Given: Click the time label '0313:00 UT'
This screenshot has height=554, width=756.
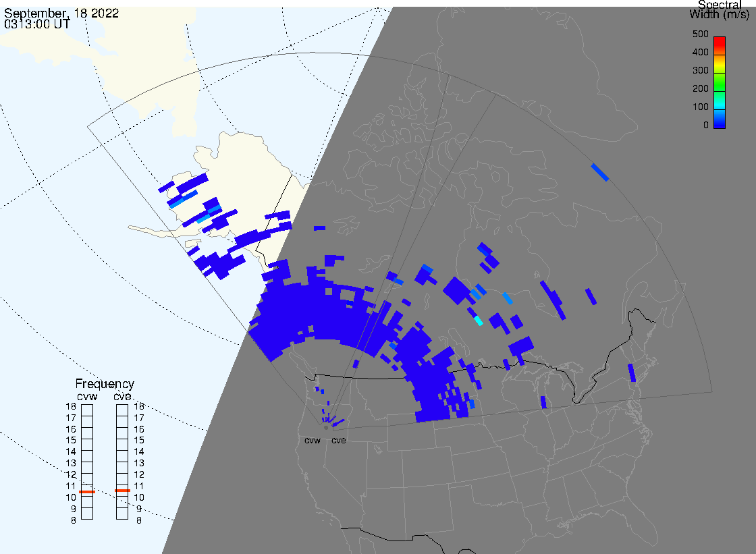Looking at the screenshot, I should click(37, 24).
